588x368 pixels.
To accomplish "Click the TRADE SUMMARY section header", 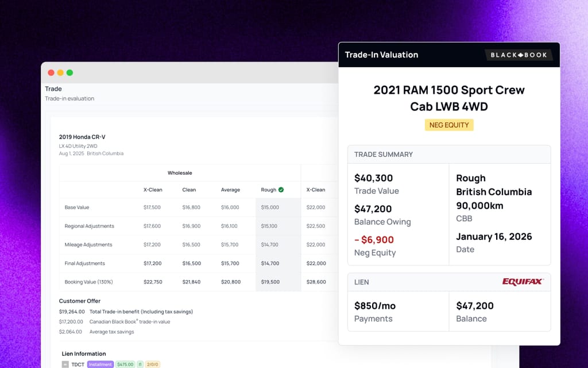I will pos(383,154).
